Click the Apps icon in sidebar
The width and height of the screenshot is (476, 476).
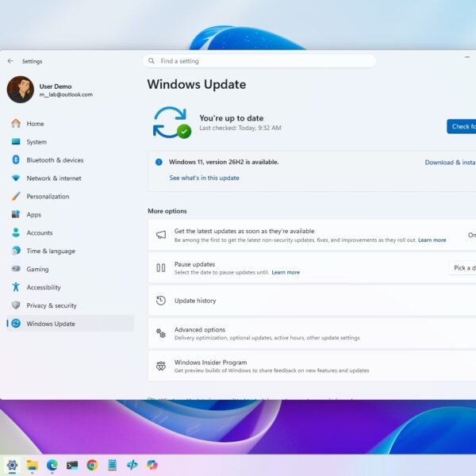[x=16, y=214]
